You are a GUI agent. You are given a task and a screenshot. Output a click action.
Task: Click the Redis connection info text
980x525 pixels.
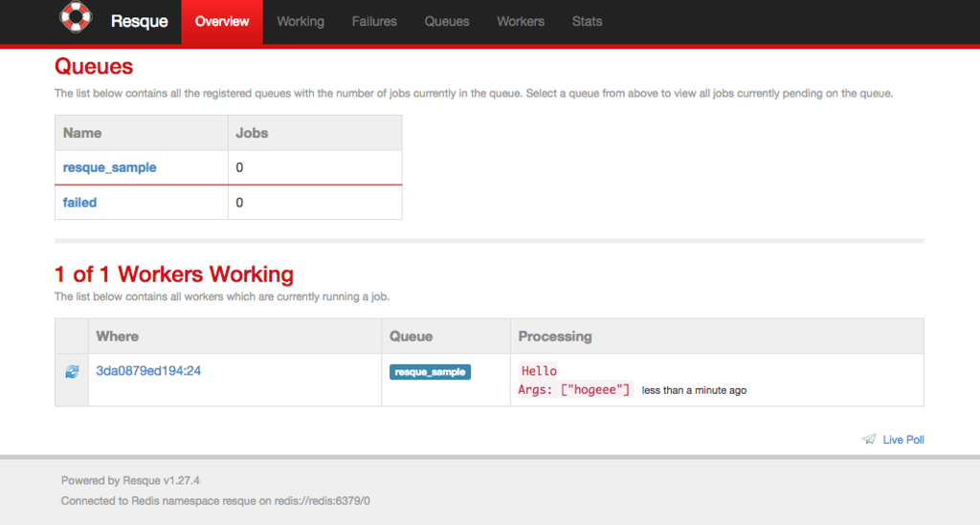coord(215,501)
